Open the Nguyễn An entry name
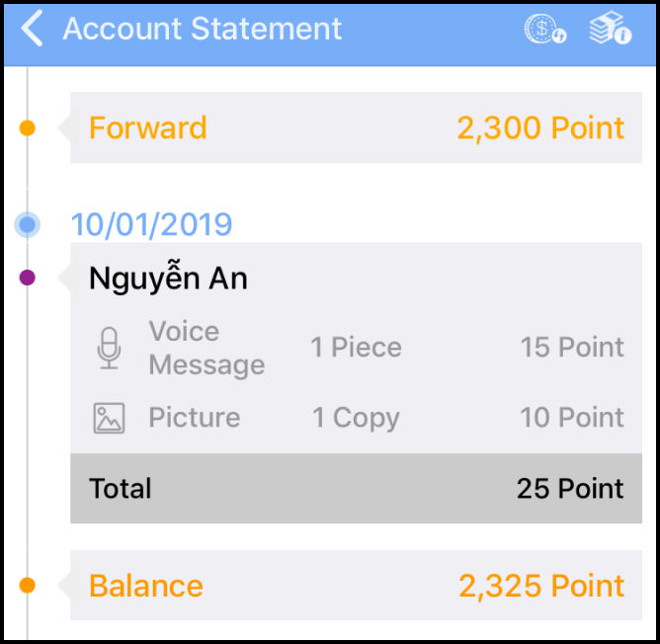The height and width of the screenshot is (644, 660). pos(168,278)
